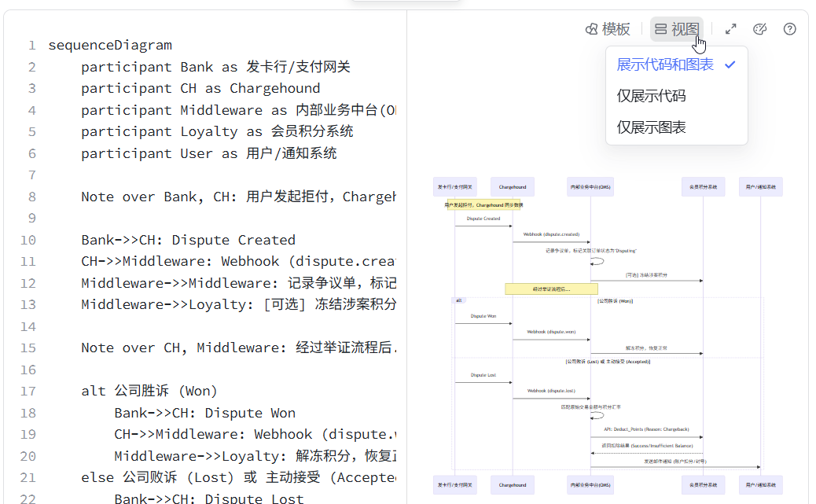Click the Chargehound participant box at top

pyautogui.click(x=513, y=188)
